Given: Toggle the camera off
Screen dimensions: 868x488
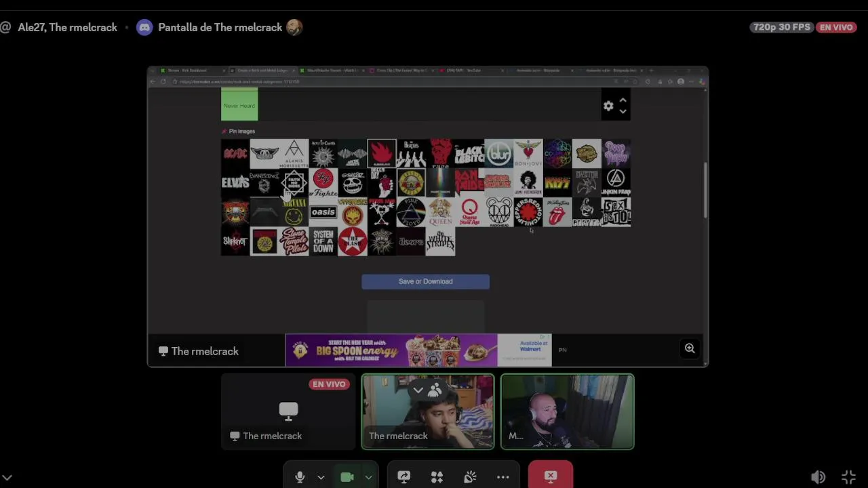Looking at the screenshot, I should (347, 477).
